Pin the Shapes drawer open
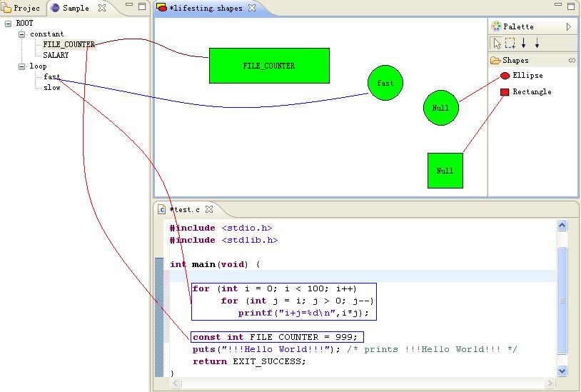Viewport: 581px width, 392px height. click(572, 60)
